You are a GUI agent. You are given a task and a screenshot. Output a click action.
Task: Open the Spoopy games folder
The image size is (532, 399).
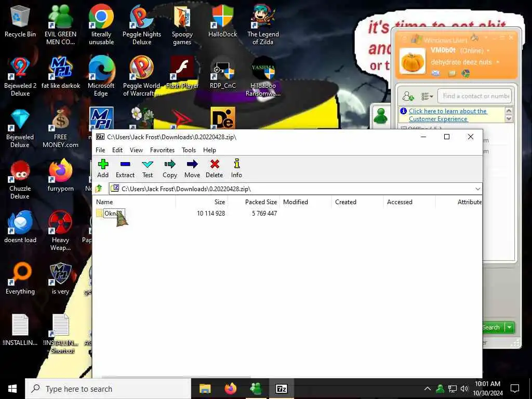[182, 24]
